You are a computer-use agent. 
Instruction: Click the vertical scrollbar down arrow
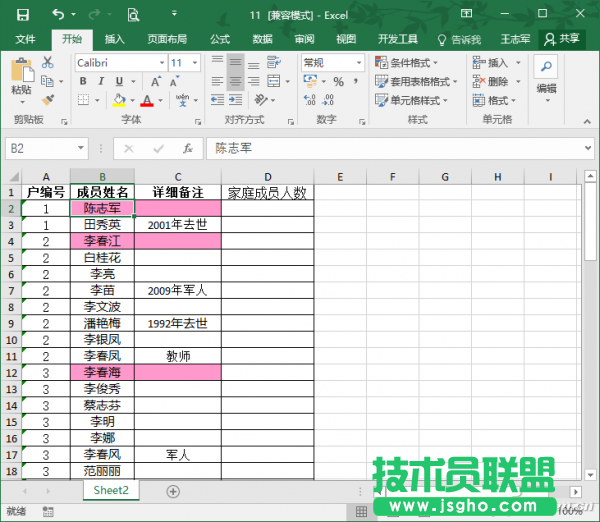590,475
